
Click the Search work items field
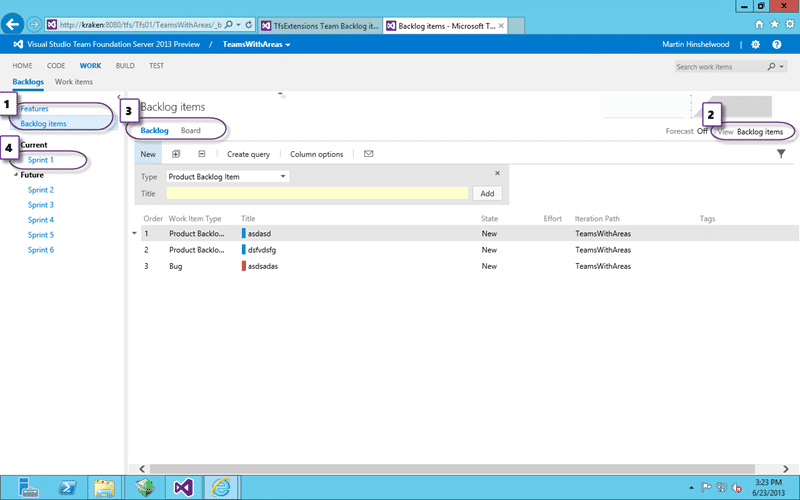[719, 66]
